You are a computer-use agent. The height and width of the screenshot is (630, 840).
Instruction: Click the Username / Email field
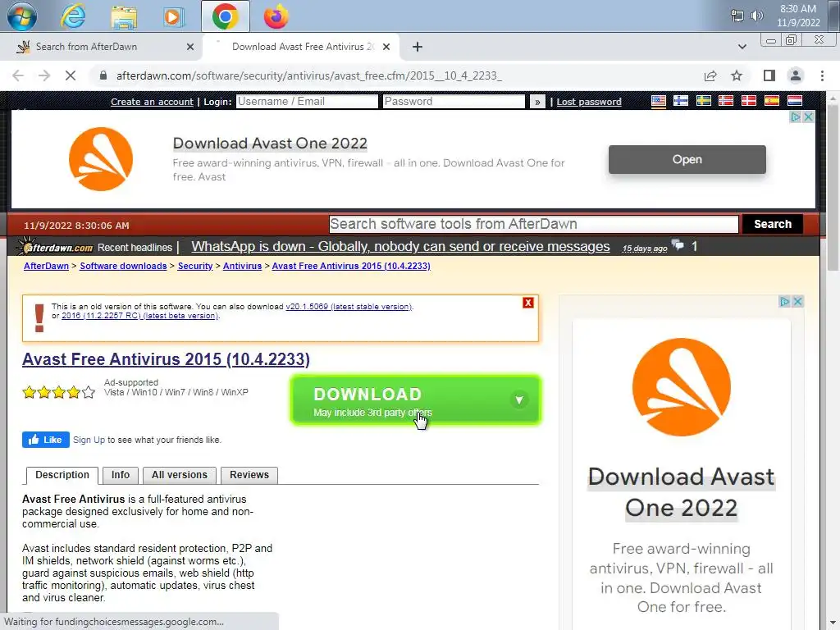(x=307, y=102)
